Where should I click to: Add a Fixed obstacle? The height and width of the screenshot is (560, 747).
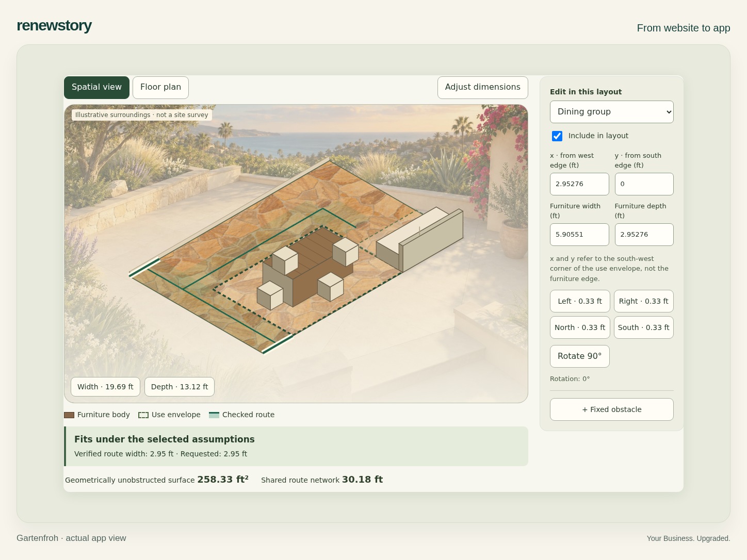click(x=611, y=409)
